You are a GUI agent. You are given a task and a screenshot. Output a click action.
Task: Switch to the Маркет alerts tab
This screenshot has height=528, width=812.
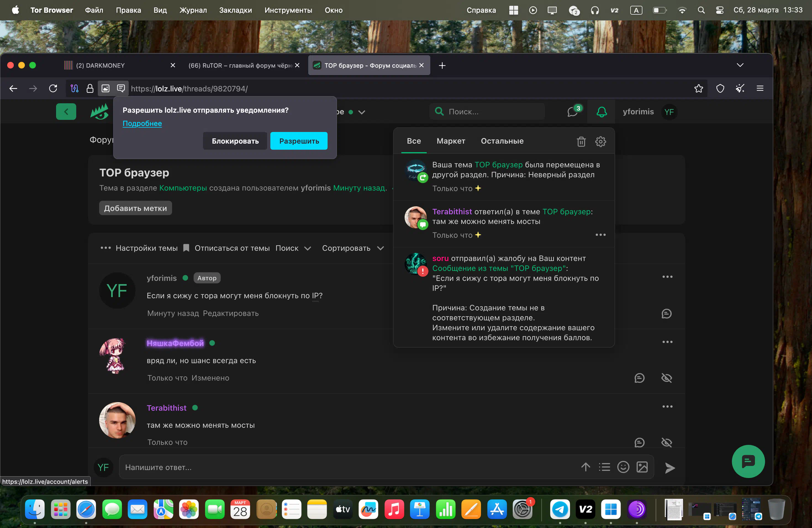pos(451,141)
